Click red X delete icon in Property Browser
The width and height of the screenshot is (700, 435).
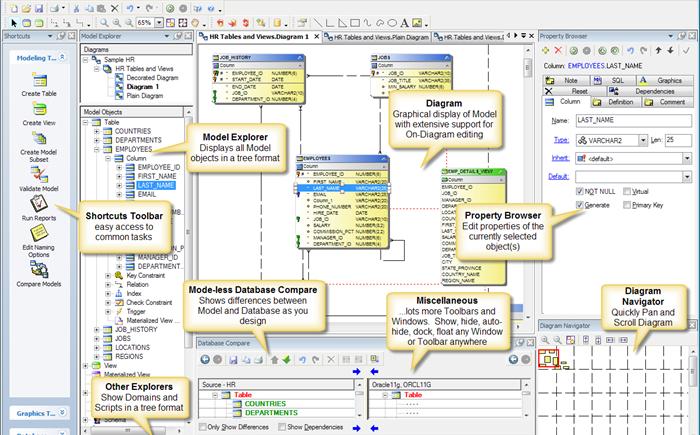558,50
